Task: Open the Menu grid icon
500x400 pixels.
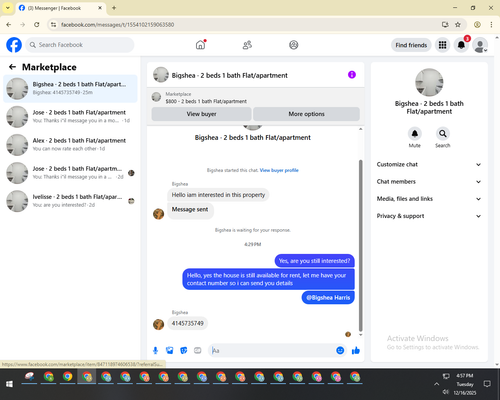Action: tap(442, 45)
